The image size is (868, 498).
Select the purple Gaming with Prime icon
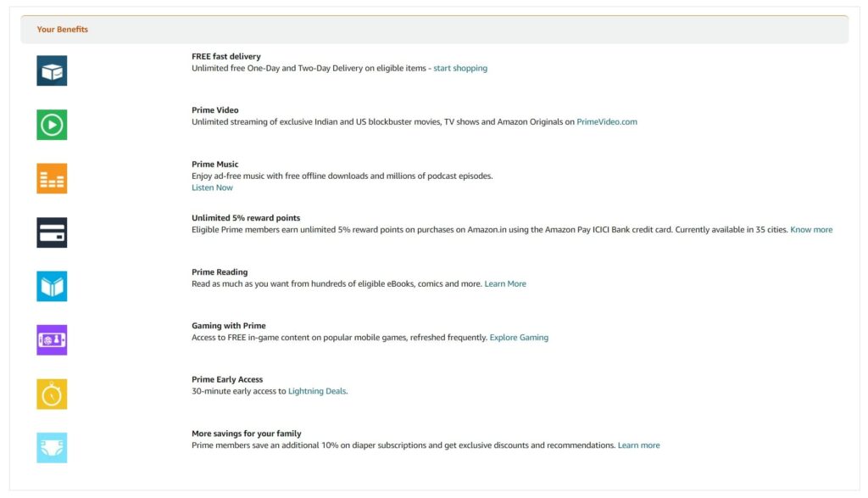click(x=52, y=339)
